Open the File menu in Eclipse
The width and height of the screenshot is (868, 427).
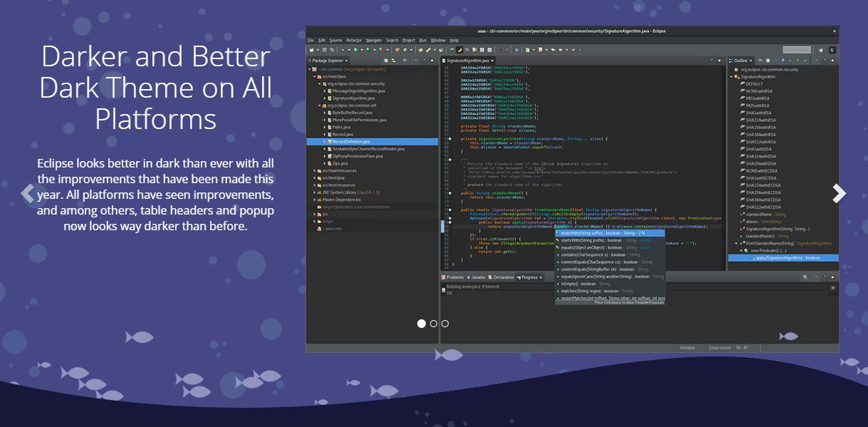(310, 40)
